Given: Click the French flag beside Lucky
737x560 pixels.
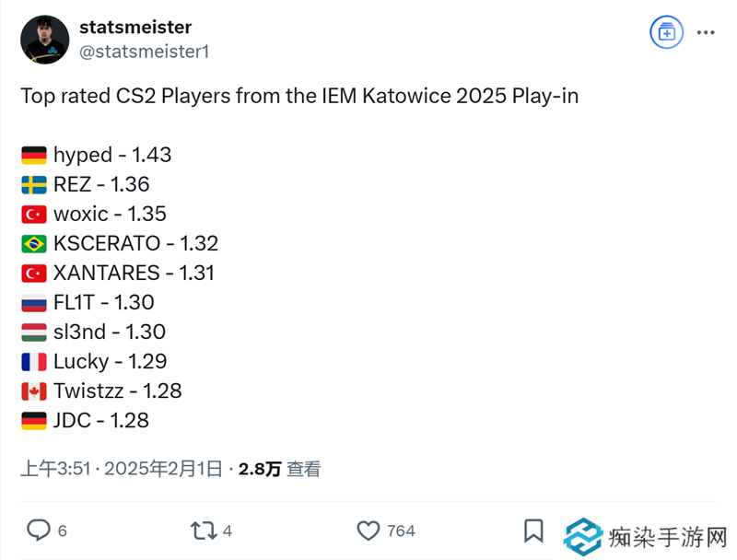Looking at the screenshot, I should (x=34, y=362).
